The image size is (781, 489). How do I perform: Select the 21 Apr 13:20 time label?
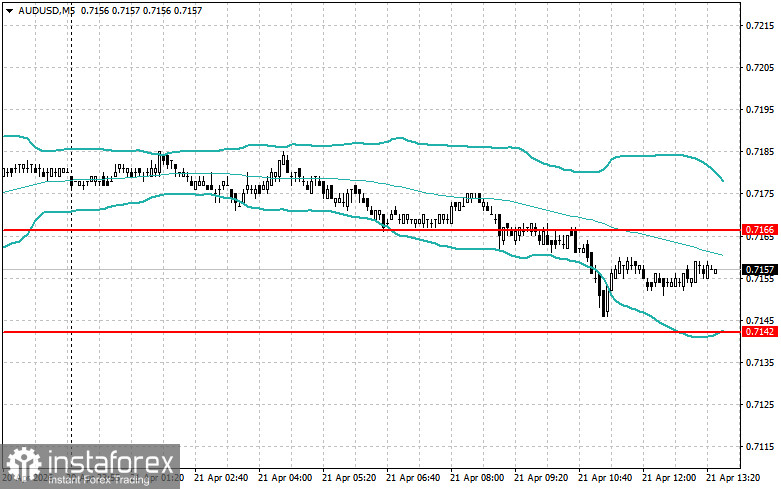(x=733, y=478)
